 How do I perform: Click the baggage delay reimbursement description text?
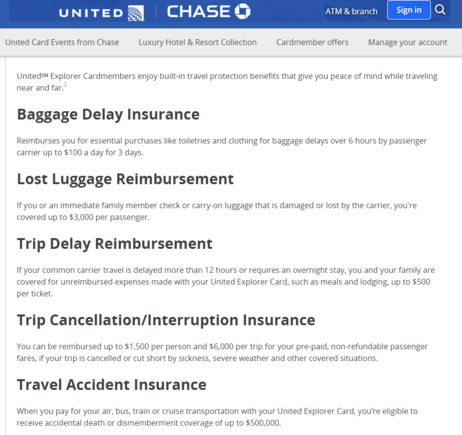[222, 146]
